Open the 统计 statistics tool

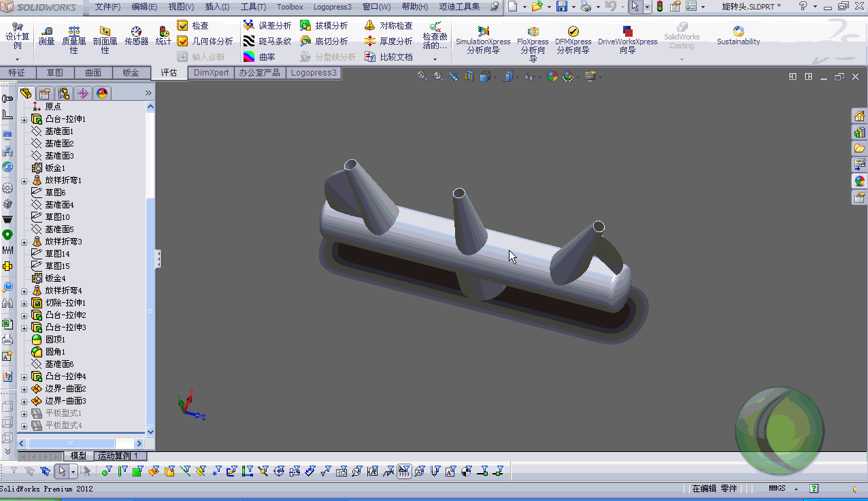pos(163,36)
